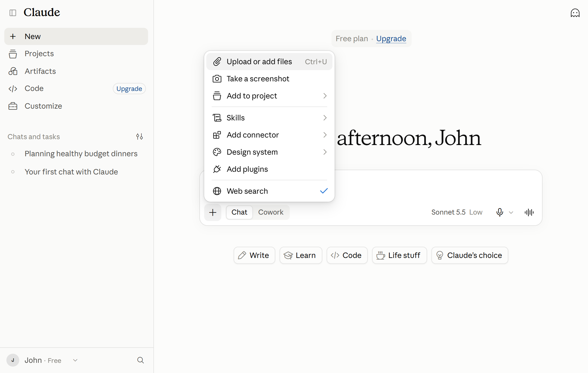
Task: Open the microphone options dropdown chevron
Action: [x=511, y=212]
